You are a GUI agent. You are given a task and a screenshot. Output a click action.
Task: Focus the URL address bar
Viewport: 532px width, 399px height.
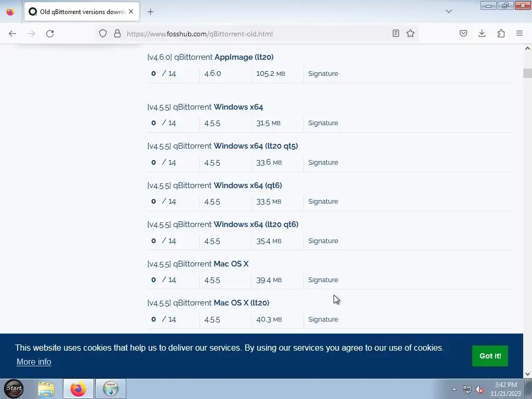pos(256,34)
